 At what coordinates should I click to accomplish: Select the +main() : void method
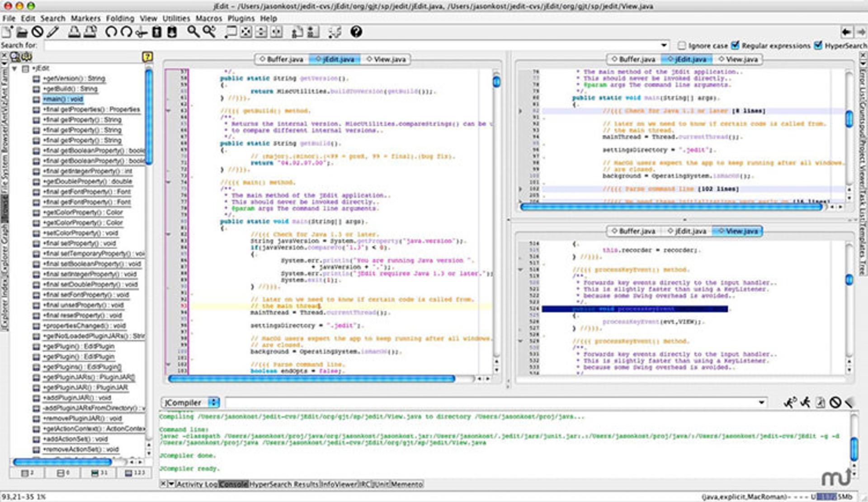[63, 99]
